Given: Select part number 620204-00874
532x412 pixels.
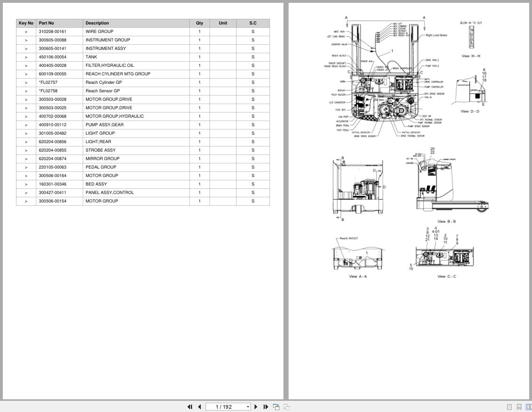Looking at the screenshot, I should click(53, 159).
